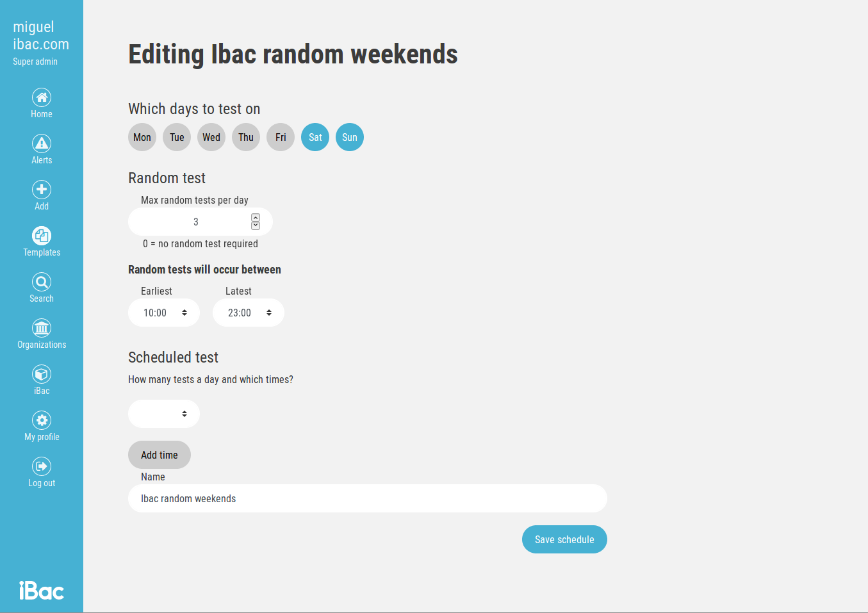Go to Home via house icon

coord(42,97)
